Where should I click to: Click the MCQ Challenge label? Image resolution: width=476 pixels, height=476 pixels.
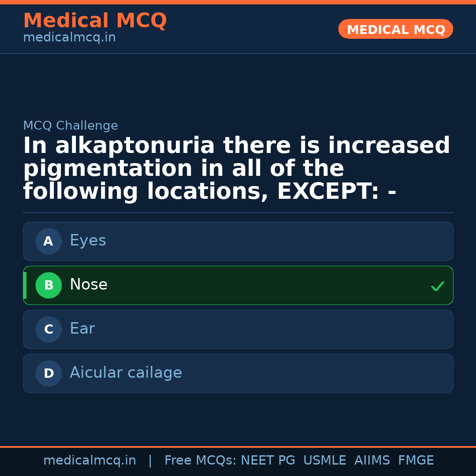pos(71,126)
